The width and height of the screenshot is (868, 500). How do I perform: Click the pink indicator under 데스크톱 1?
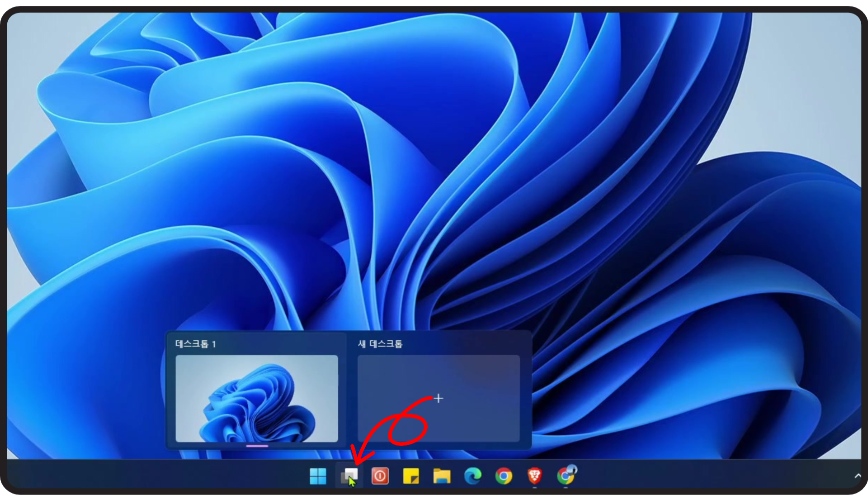pos(257,446)
